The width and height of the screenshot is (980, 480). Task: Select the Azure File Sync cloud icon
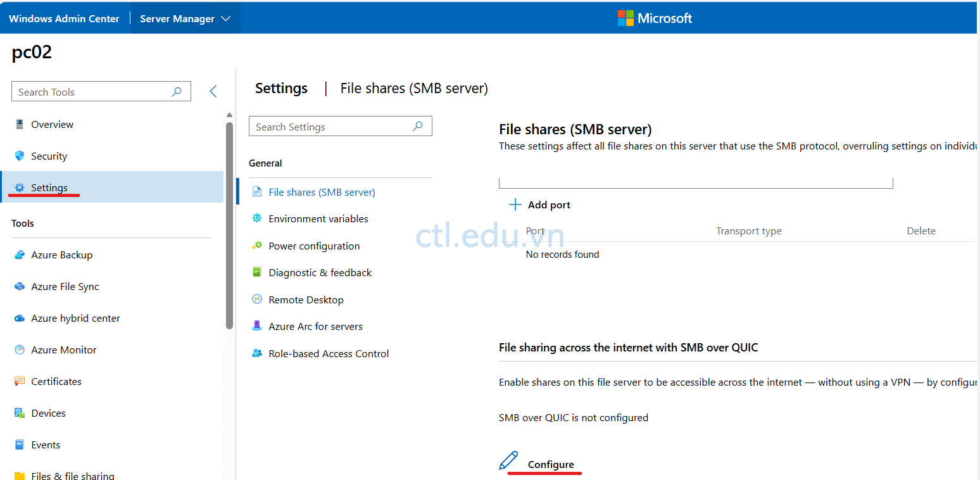[21, 286]
